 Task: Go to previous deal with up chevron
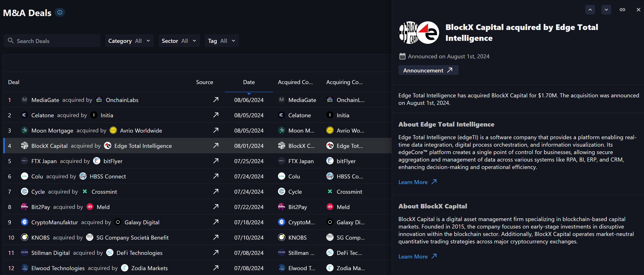pyautogui.click(x=590, y=10)
